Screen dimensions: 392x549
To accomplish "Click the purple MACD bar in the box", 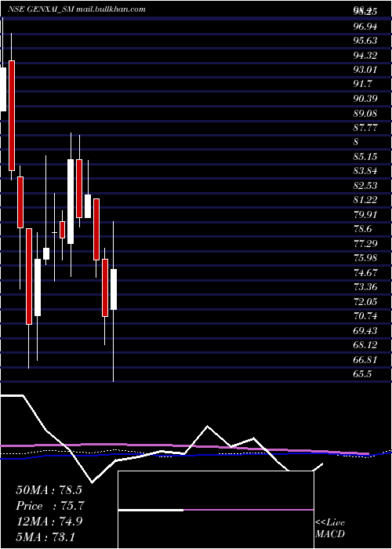I will [x=249, y=510].
